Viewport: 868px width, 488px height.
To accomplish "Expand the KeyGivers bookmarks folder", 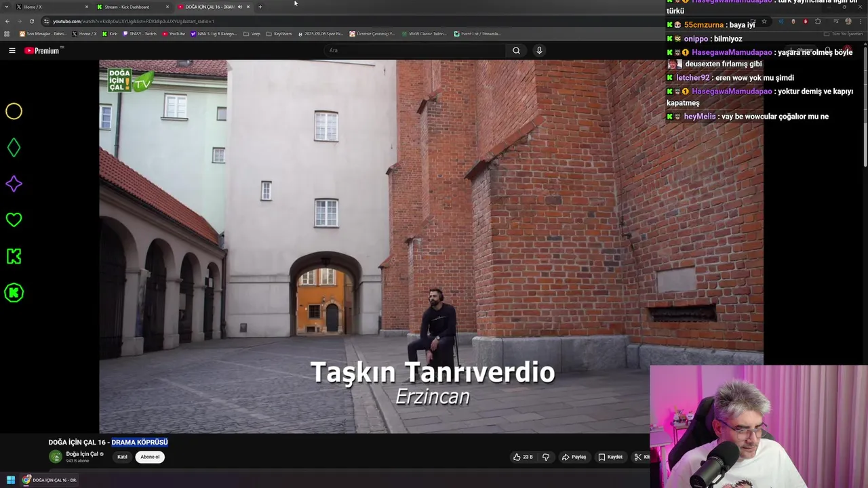I will [279, 34].
